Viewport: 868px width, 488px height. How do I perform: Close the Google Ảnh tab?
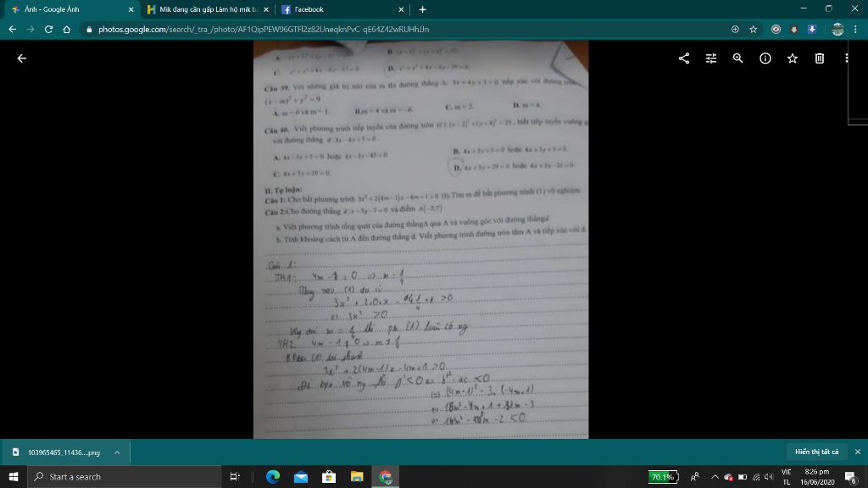pos(131,9)
